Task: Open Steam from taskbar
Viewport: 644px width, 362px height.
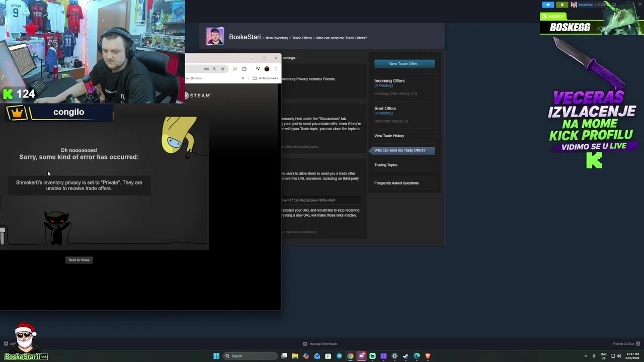Action: click(x=406, y=356)
